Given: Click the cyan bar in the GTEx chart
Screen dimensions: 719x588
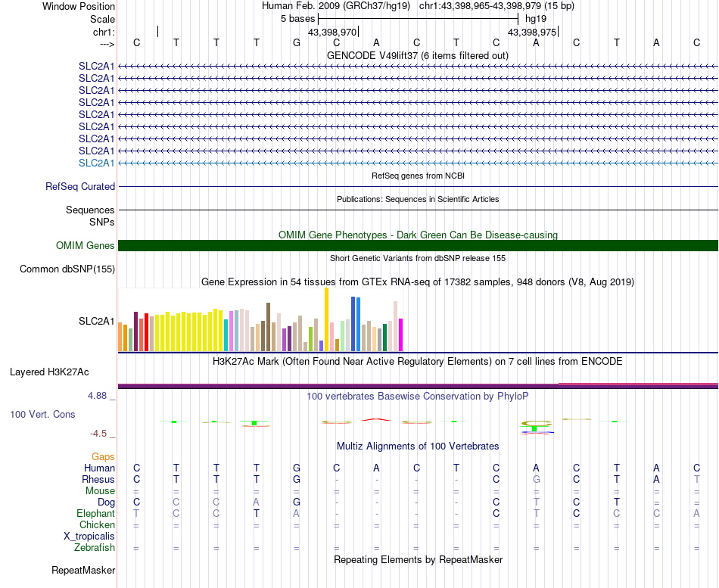Looking at the screenshot, I should [226, 335].
